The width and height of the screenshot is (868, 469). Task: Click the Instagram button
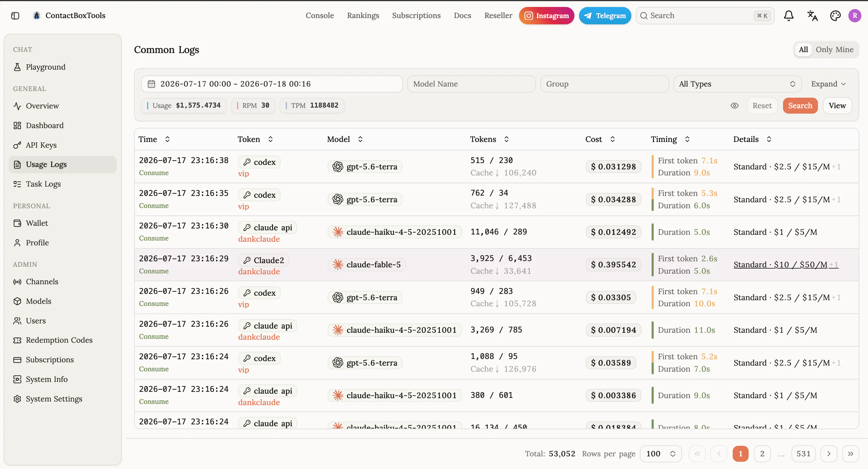click(x=546, y=15)
